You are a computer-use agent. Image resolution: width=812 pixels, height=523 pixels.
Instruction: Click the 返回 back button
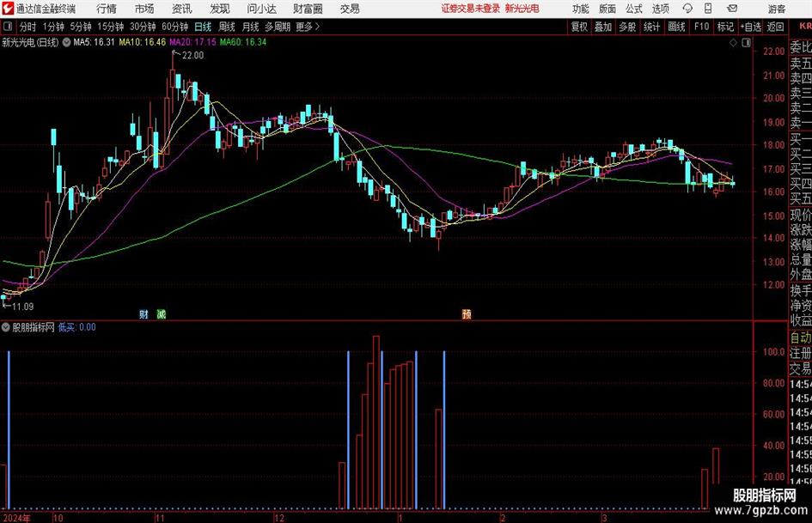(775, 27)
